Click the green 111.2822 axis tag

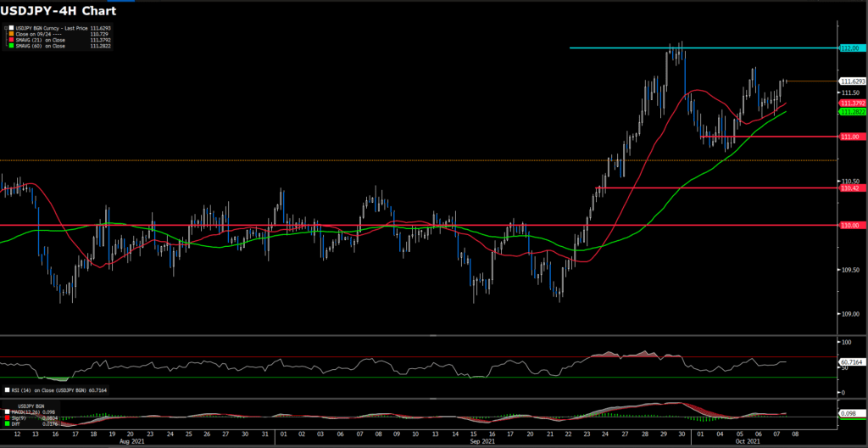click(x=851, y=112)
